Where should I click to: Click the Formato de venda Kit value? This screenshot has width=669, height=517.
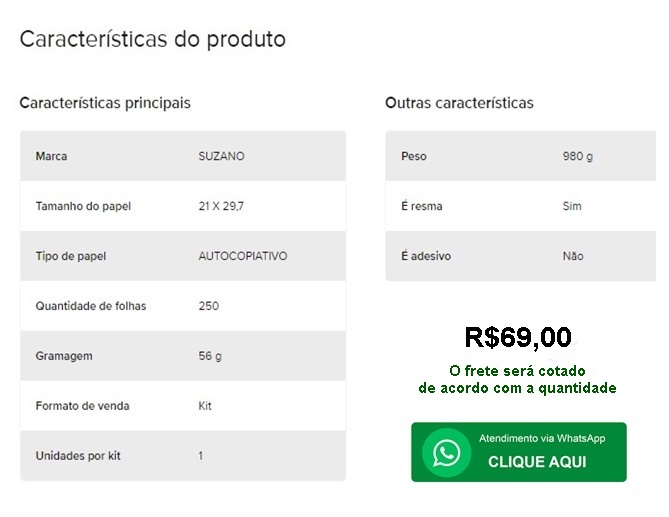pyautogui.click(x=205, y=406)
